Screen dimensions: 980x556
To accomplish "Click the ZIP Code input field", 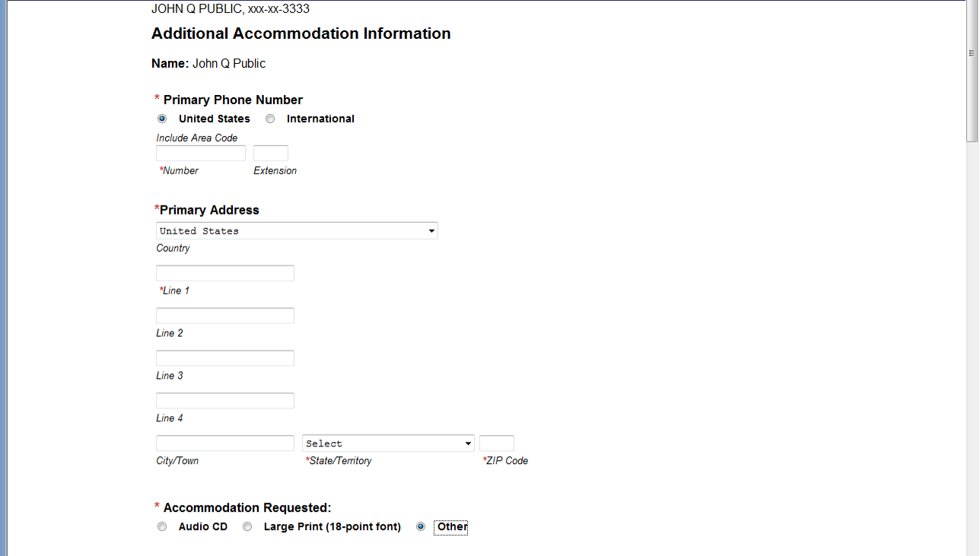I will (497, 443).
